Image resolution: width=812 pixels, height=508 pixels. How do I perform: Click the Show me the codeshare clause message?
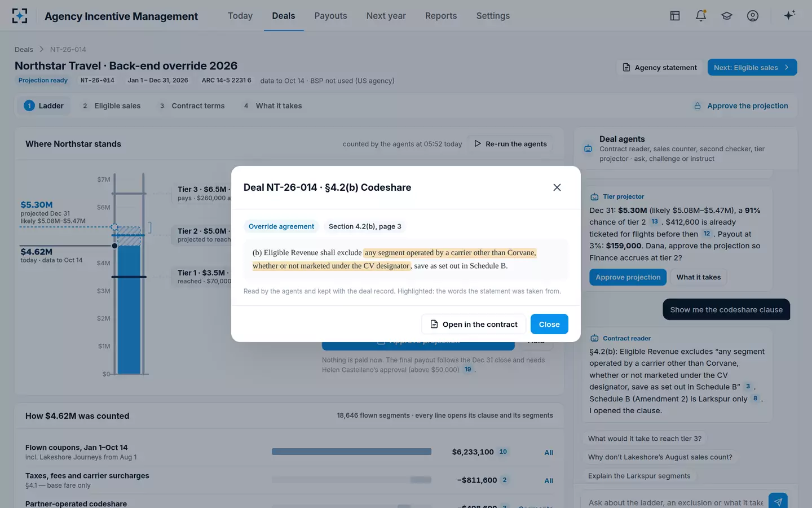click(x=726, y=309)
